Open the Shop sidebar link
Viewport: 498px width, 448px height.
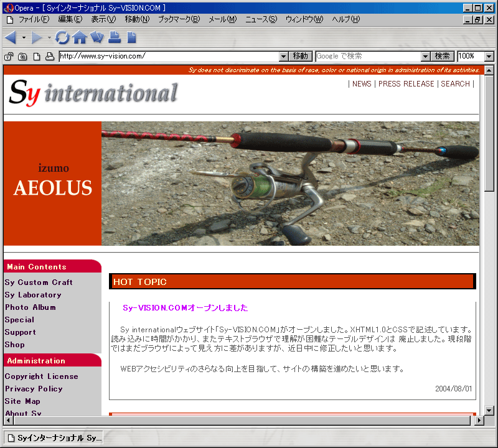[14, 345]
